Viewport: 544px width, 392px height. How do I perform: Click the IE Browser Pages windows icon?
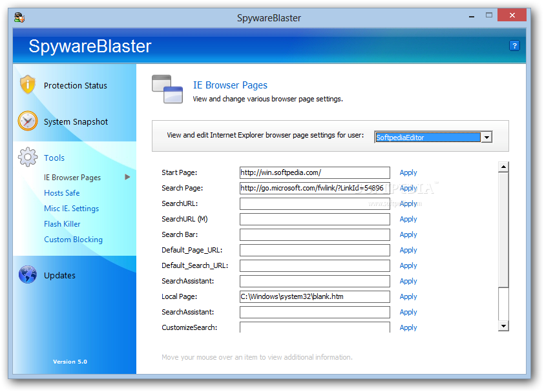click(167, 89)
